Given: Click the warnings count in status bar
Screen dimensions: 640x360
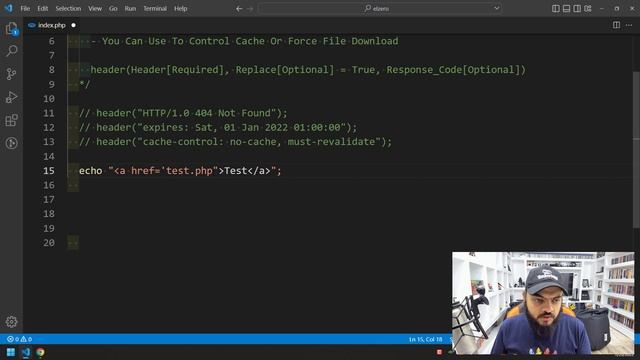Looking at the screenshot, I should pos(26,339).
